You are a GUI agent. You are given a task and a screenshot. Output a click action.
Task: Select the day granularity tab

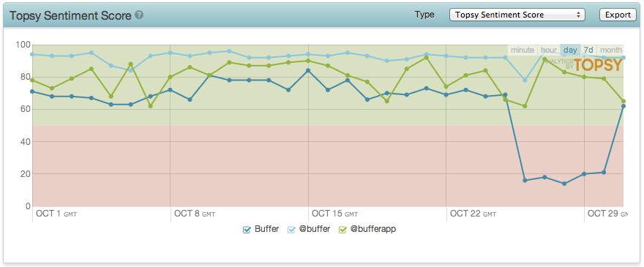[x=571, y=50]
